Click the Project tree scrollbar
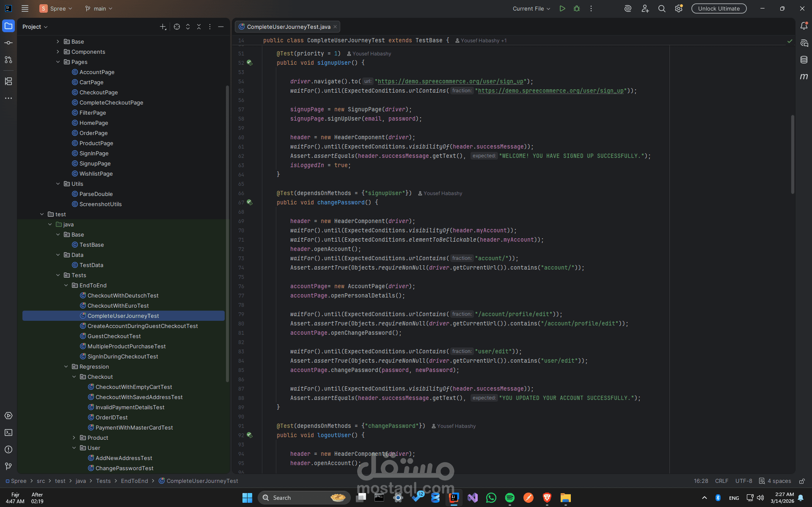The height and width of the screenshot is (507, 812). pos(227,234)
